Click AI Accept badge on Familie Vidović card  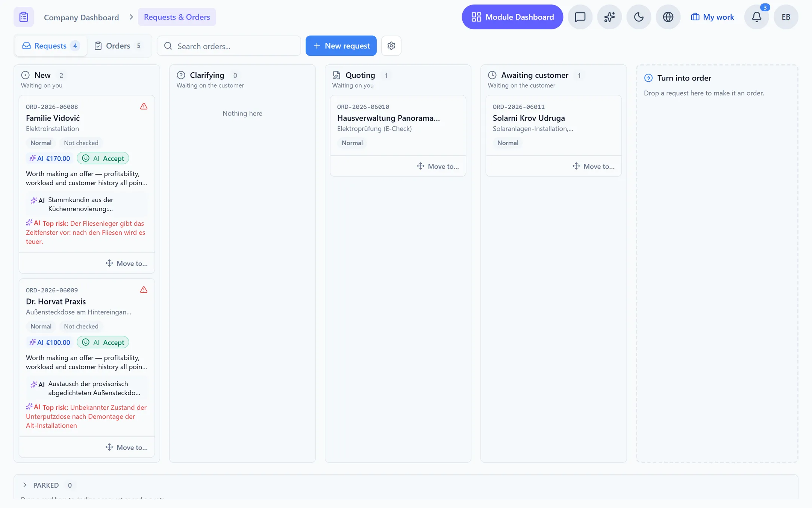103,158
